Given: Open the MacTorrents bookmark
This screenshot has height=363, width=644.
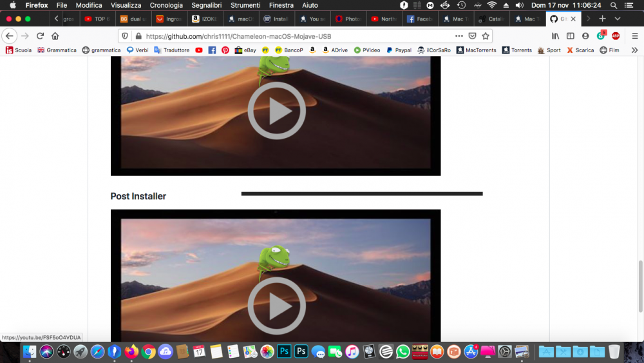Looking at the screenshot, I should (477, 50).
